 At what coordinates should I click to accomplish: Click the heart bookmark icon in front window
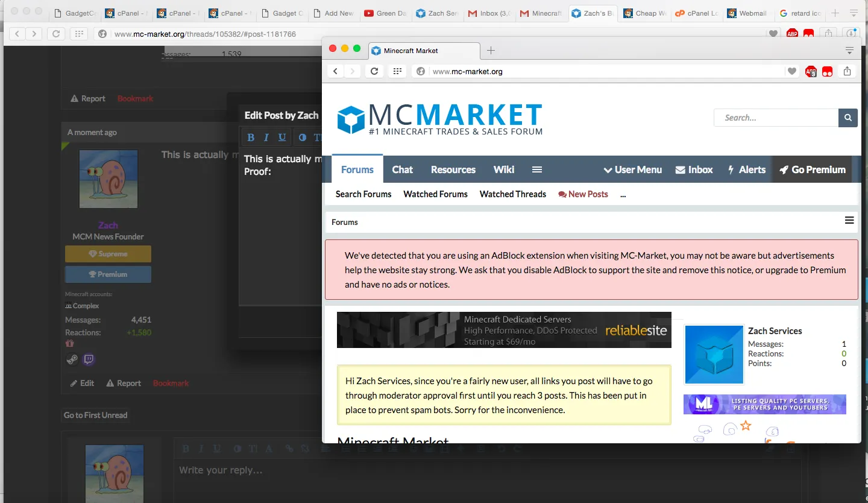tap(792, 71)
